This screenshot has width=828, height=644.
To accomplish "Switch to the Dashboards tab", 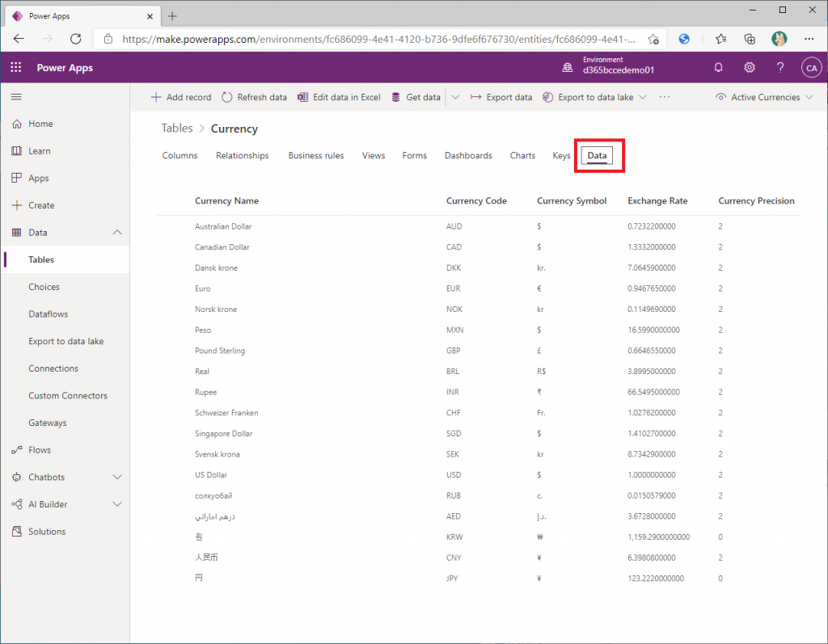I will click(468, 156).
